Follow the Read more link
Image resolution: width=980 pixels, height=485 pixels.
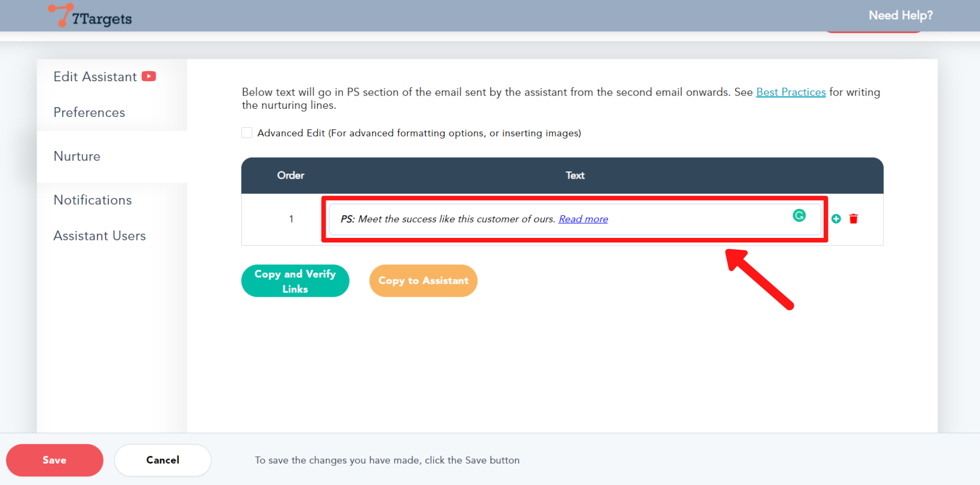583,220
